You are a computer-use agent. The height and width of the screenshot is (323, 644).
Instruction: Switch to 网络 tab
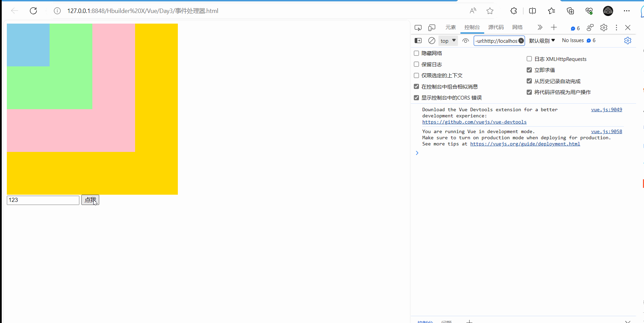click(517, 27)
